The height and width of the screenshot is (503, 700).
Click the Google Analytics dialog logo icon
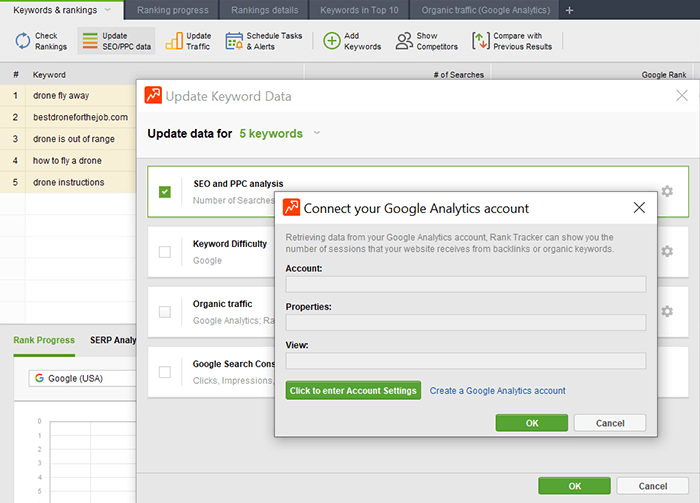[x=292, y=207]
